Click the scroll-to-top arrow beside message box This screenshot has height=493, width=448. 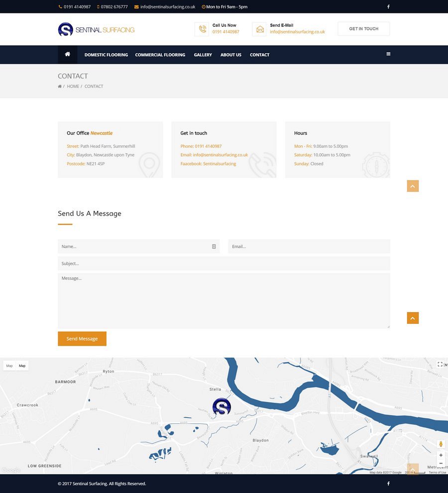tap(413, 318)
